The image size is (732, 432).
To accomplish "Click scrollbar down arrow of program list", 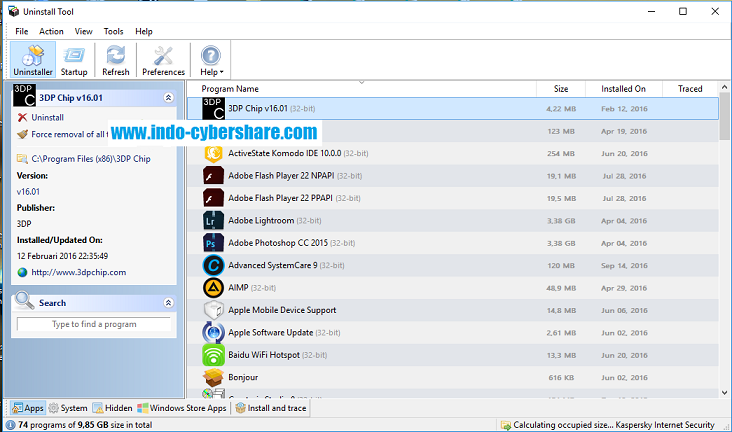I will [725, 393].
